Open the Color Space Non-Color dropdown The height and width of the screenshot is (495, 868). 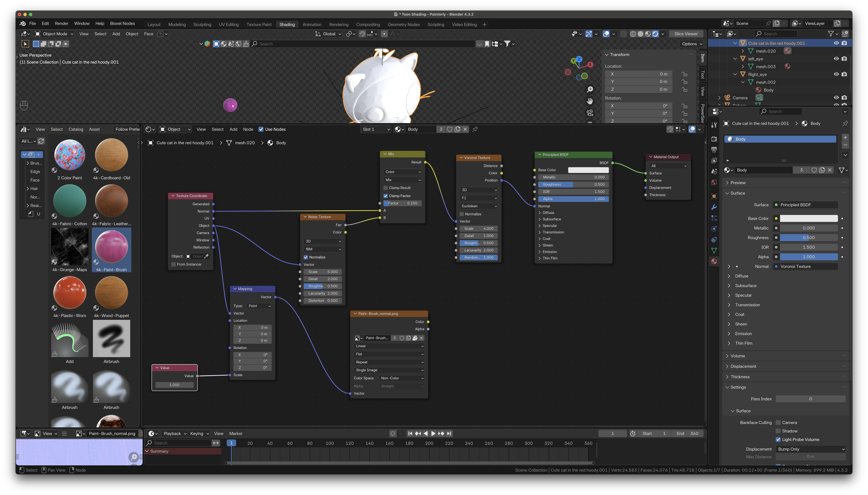click(402, 378)
